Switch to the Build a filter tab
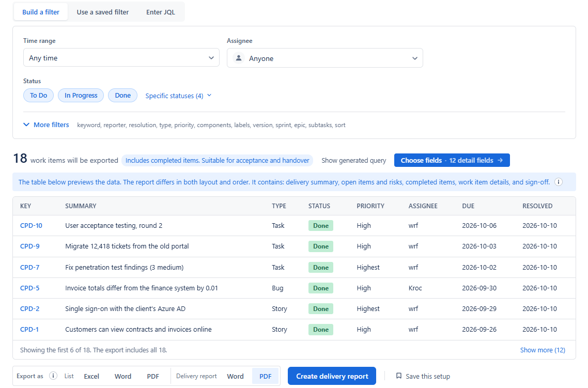This screenshot has width=588, height=388. tap(41, 12)
